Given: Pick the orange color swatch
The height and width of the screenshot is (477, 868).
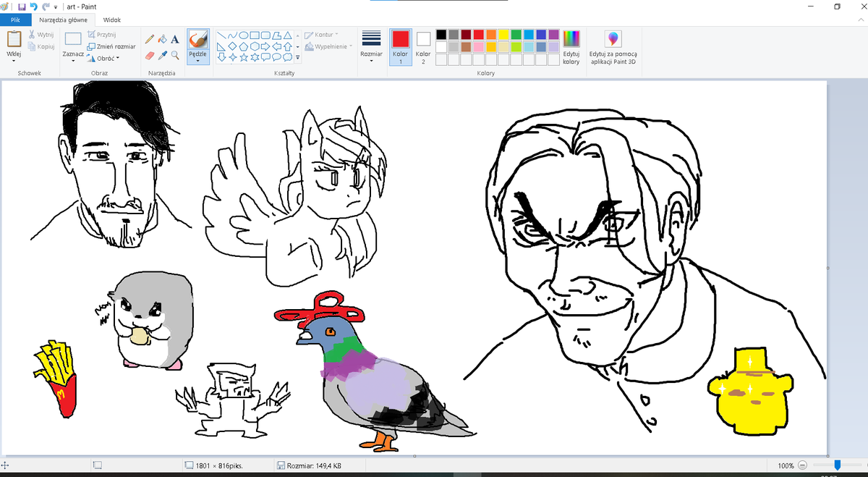Looking at the screenshot, I should tap(491, 34).
